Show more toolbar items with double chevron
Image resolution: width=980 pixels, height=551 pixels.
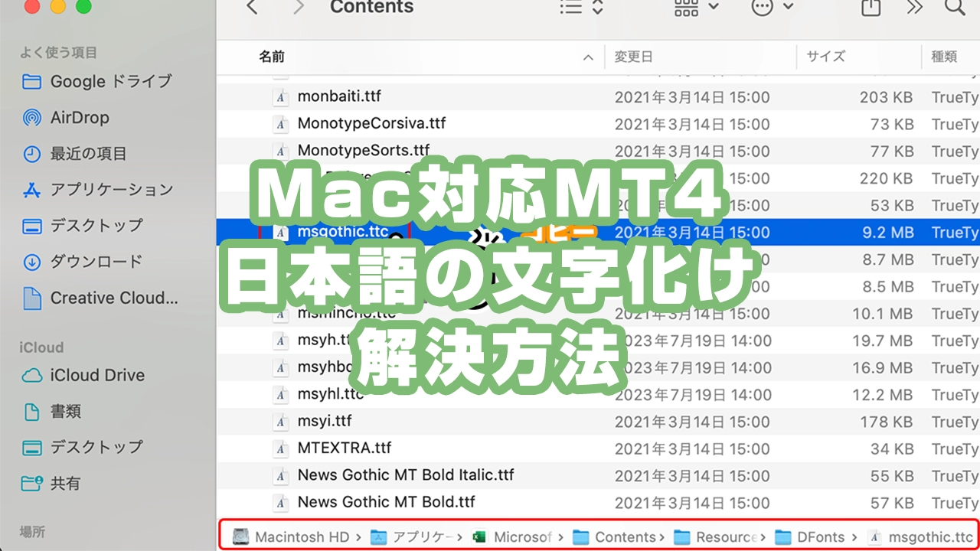tap(914, 8)
